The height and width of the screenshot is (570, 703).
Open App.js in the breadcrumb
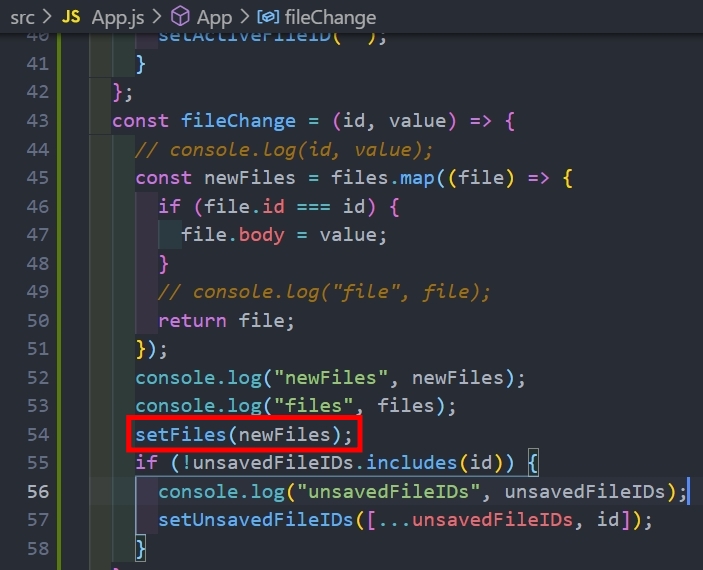pos(117,17)
